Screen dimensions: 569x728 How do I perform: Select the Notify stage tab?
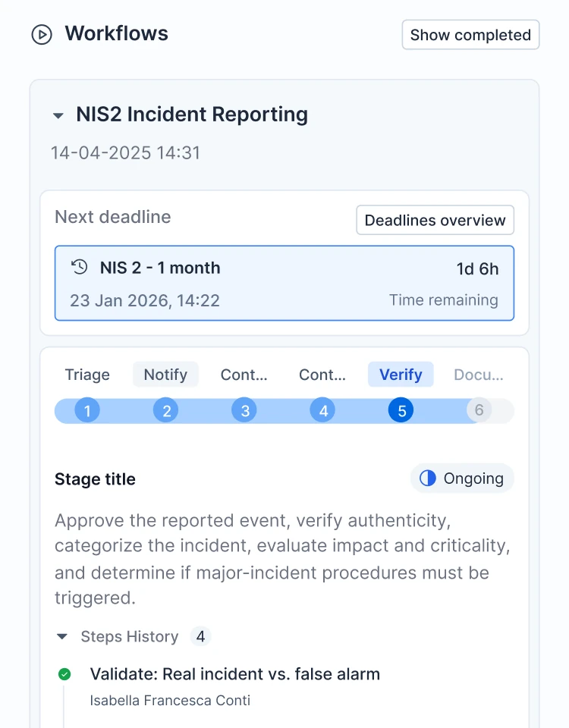click(166, 375)
